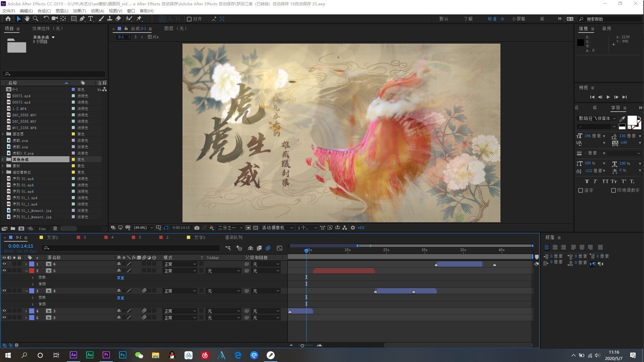This screenshot has width=644, height=362.
Task: Collapse layer 2 properties in the timeline
Action: [26, 271]
